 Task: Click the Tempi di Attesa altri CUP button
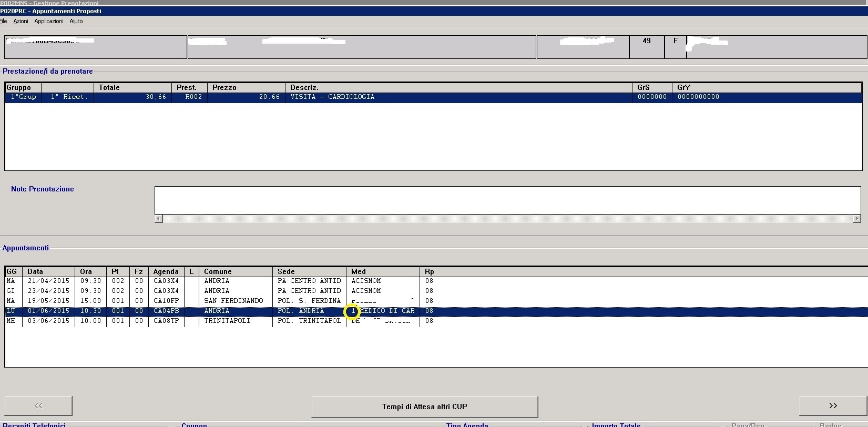pyautogui.click(x=424, y=406)
